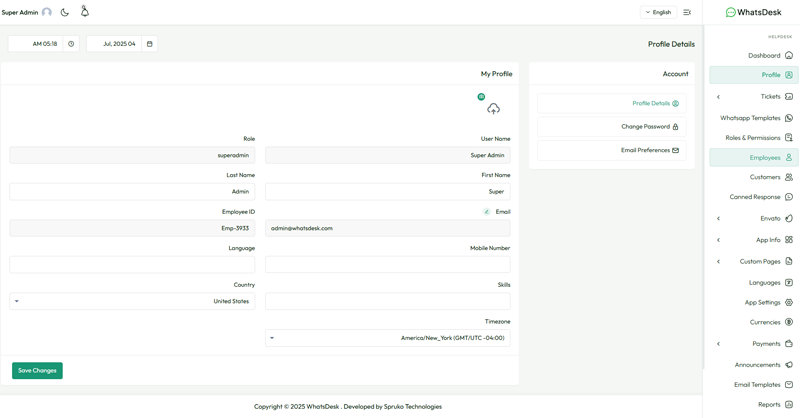This screenshot has width=800, height=418.
Task: Click the calendar icon beside the date
Action: [x=150, y=44]
